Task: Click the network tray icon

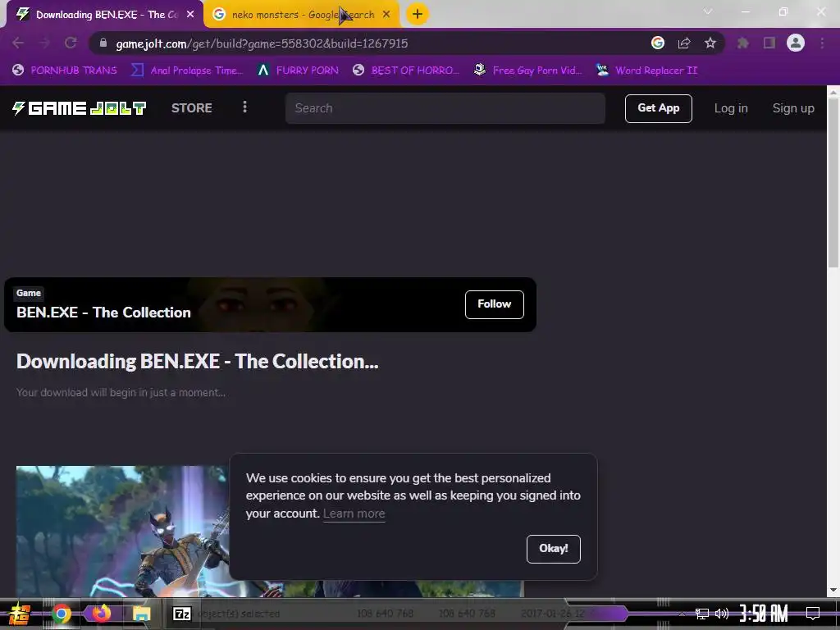Action: pyautogui.click(x=702, y=614)
